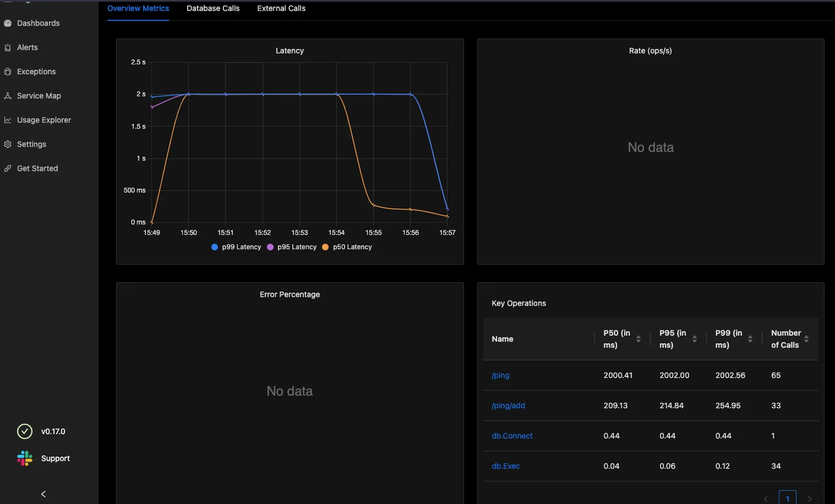Click the 33 calls value
The image size is (835, 504).
coord(776,406)
